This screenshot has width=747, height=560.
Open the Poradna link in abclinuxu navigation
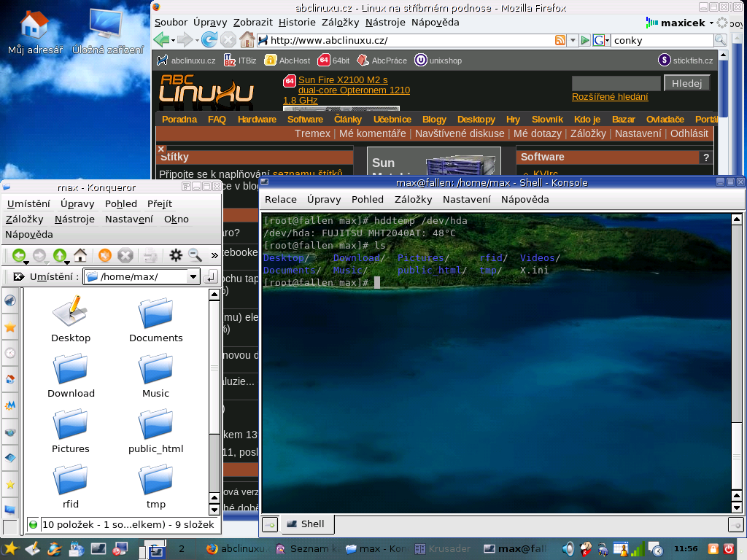point(179,120)
